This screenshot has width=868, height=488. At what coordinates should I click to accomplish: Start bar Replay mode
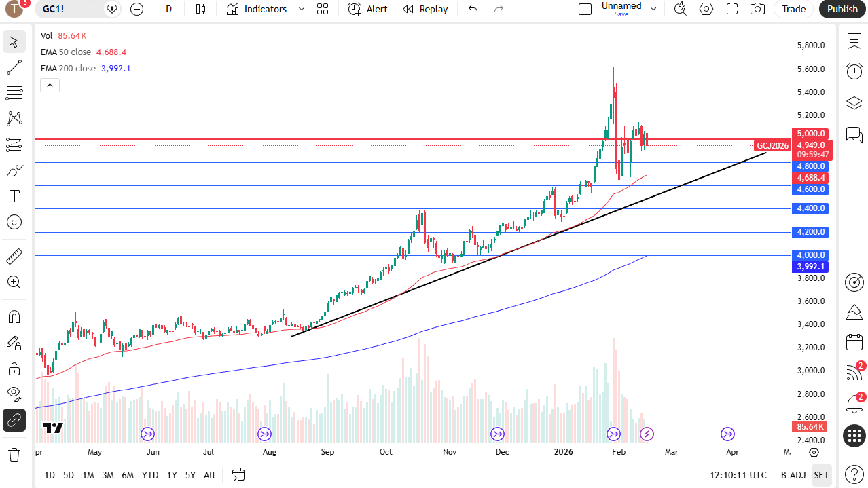pyautogui.click(x=425, y=9)
